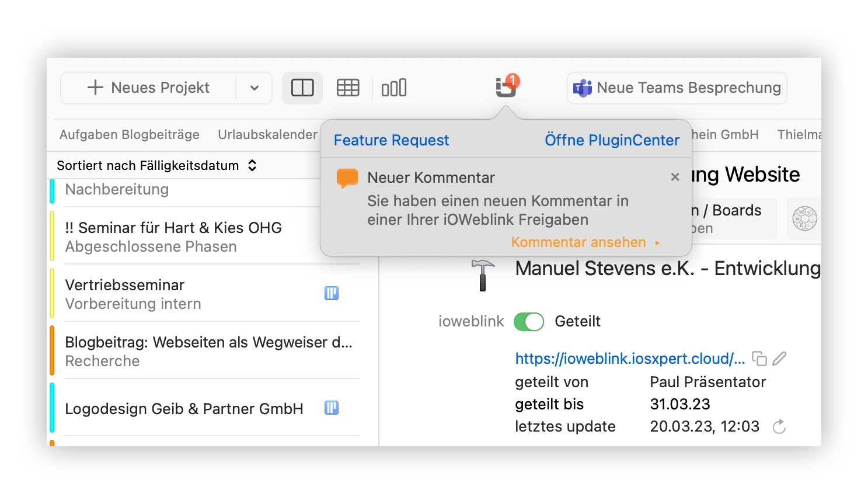Click the hammer project icon

click(x=483, y=275)
